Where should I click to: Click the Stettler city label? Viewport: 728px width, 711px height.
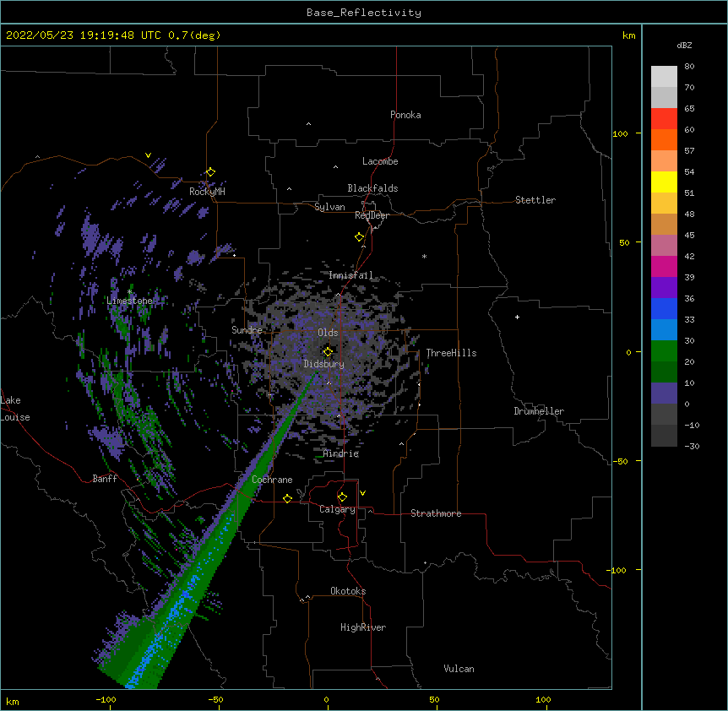(x=535, y=200)
